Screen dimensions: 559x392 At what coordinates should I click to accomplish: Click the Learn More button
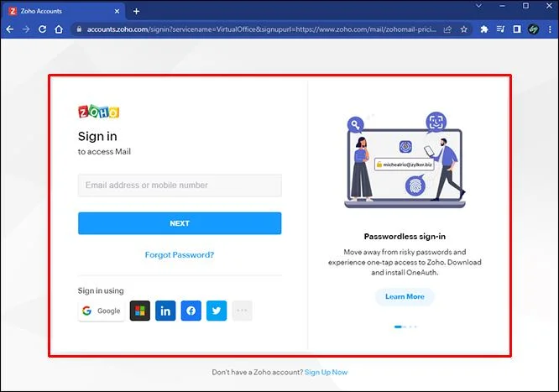click(x=405, y=296)
